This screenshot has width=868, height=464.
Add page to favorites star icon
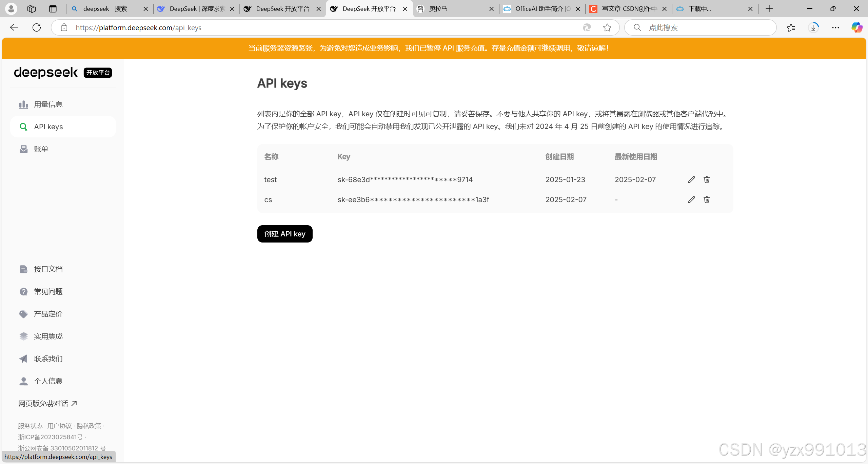[x=607, y=27]
